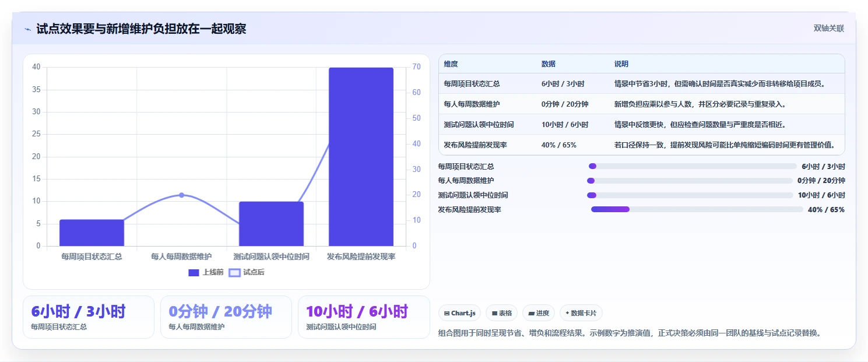Viewport: 868px width, 362px height.
Task: Click the Chart.js chip
Action: click(x=459, y=313)
